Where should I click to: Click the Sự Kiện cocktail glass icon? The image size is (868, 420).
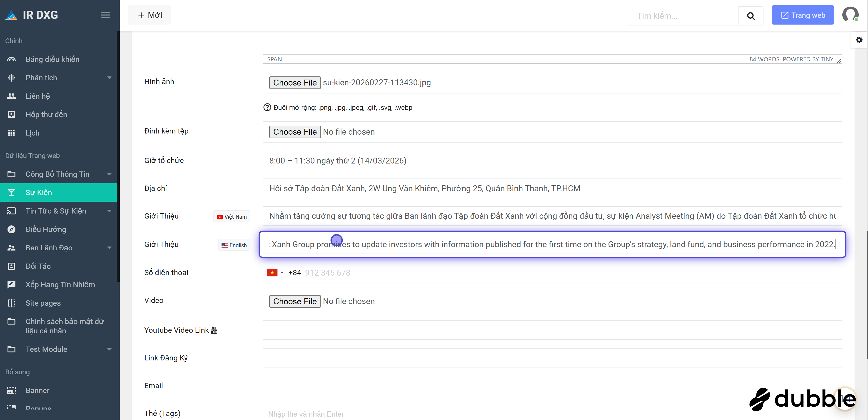(11, 192)
